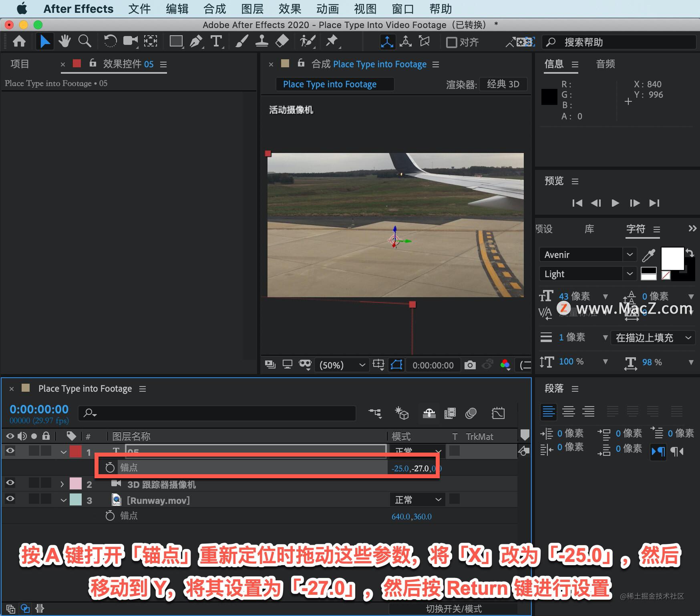Jump to the last frame button
The image size is (700, 616).
tap(654, 203)
